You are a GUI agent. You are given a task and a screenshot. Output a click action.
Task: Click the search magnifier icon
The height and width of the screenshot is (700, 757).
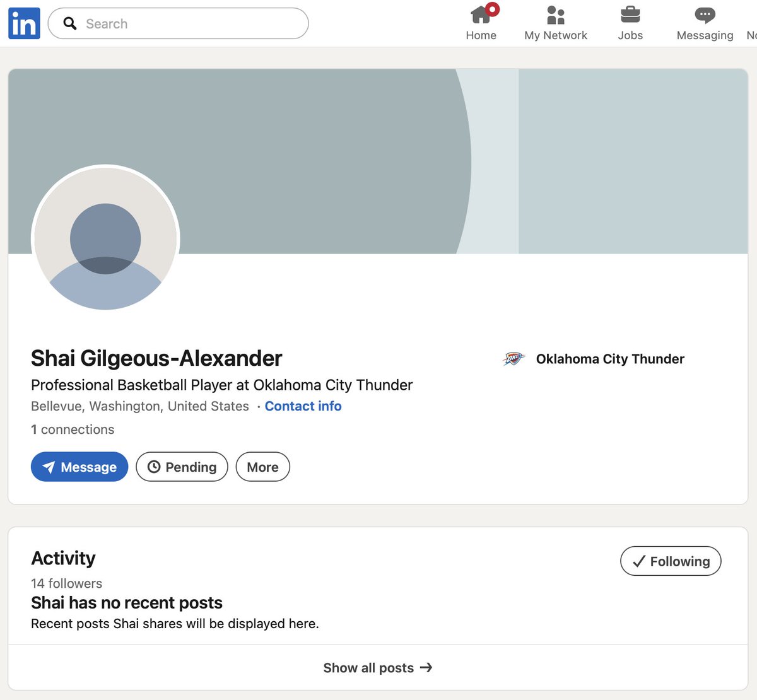click(x=70, y=24)
